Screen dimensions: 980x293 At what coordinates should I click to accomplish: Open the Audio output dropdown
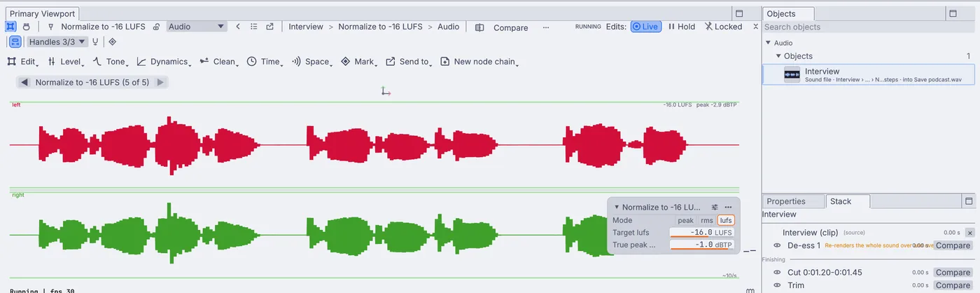[197, 27]
